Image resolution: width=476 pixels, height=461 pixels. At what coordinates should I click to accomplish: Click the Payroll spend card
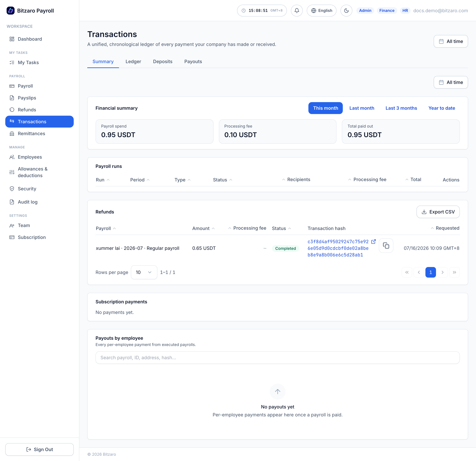tap(155, 131)
